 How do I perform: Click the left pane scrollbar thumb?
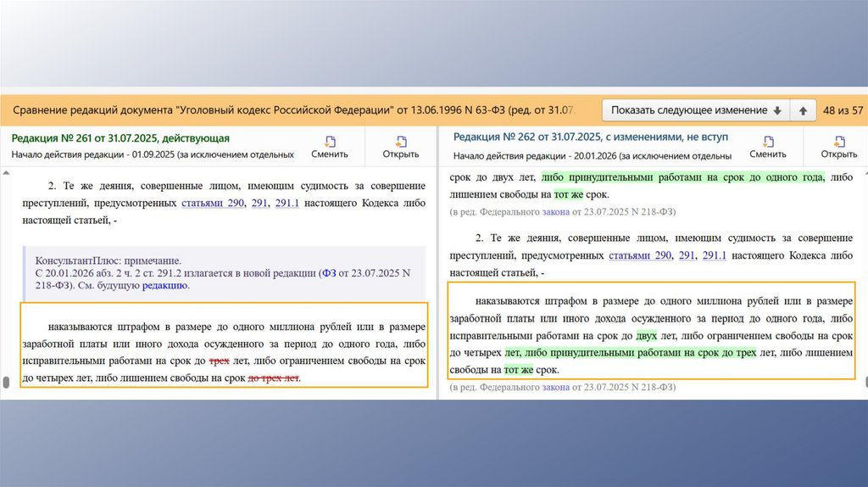[x=6, y=383]
